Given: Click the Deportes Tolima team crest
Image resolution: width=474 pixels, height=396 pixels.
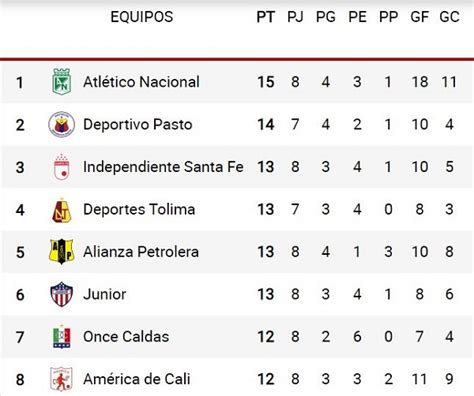Looking at the screenshot, I should point(62,210).
